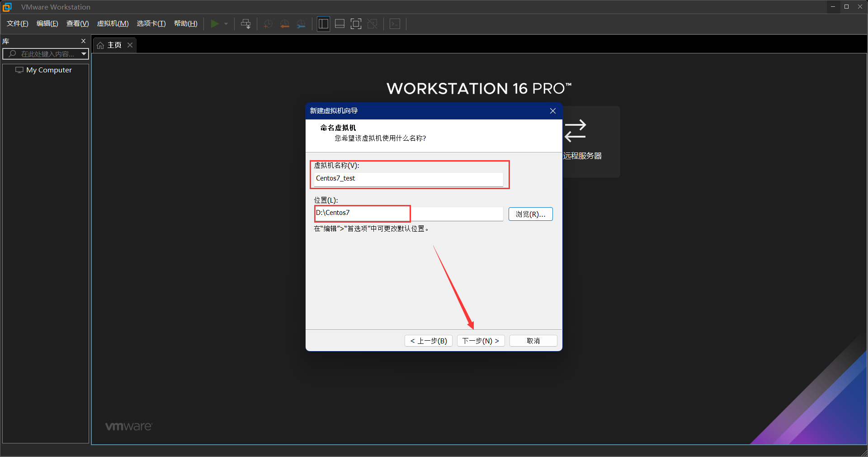Viewport: 868px width, 457px height.
Task: Expand the library search dropdown arrow
Action: point(84,54)
